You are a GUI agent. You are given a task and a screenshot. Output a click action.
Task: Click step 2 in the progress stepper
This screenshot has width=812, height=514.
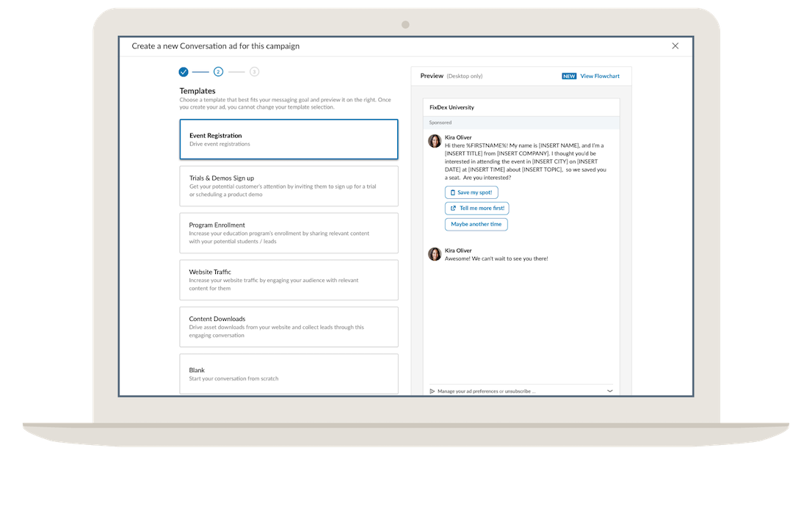tap(218, 72)
